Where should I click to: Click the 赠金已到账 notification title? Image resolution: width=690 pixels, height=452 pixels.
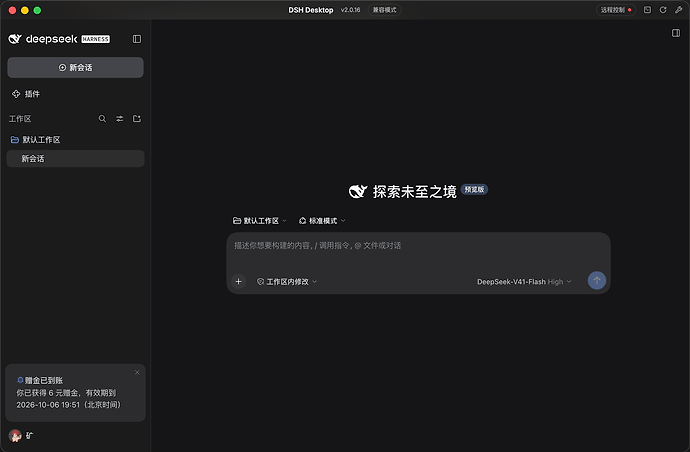coord(44,380)
